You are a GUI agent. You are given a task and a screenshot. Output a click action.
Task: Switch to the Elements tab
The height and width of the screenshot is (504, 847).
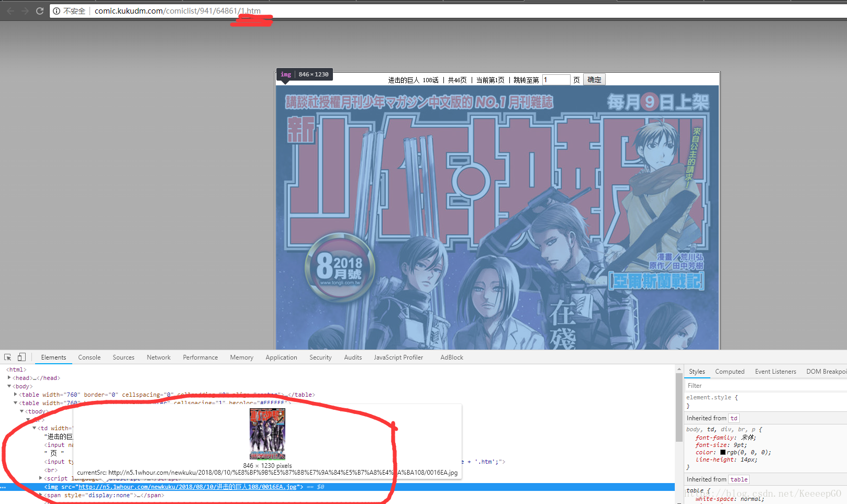point(53,357)
